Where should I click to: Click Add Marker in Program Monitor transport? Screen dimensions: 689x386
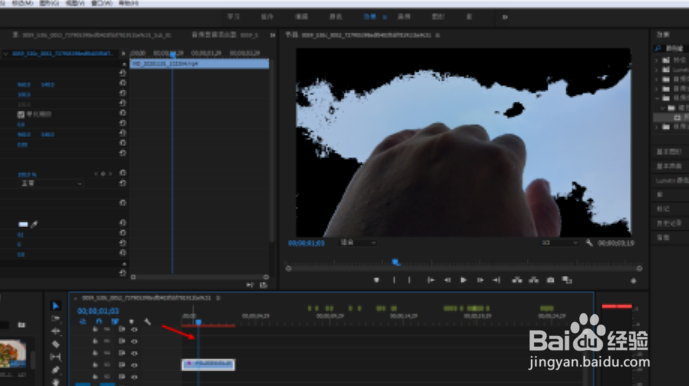tap(376, 280)
